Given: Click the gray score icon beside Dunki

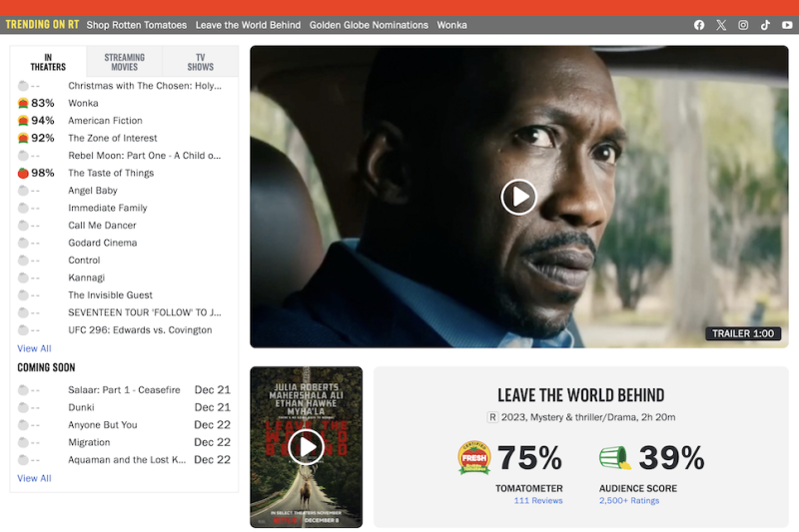Looking at the screenshot, I should 23,407.
